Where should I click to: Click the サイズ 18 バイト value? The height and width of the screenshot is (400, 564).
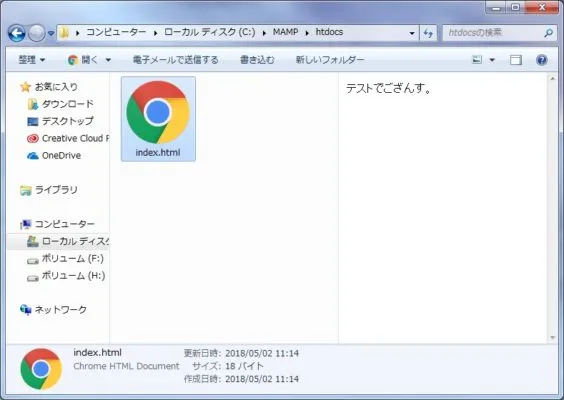click(x=244, y=366)
